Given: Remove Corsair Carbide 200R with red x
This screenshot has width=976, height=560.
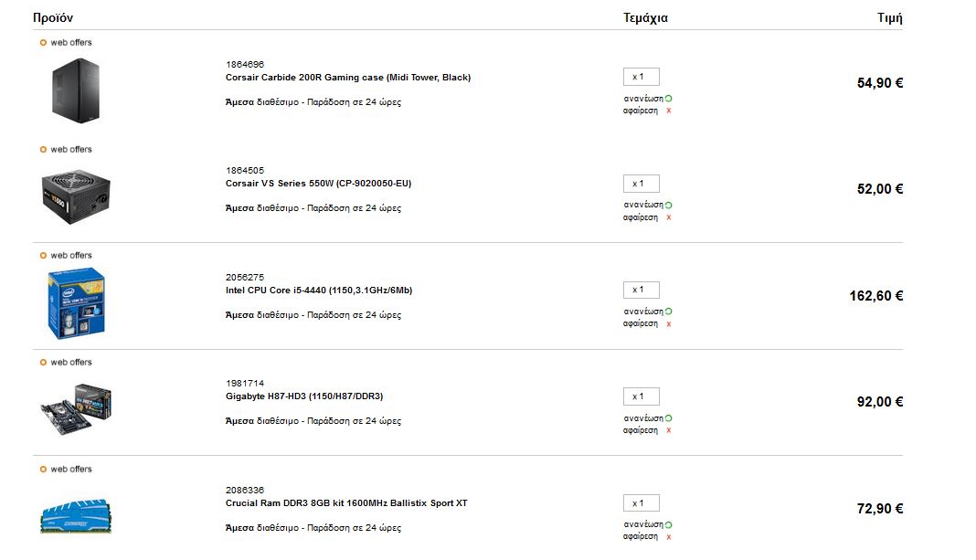Looking at the screenshot, I should tap(669, 111).
